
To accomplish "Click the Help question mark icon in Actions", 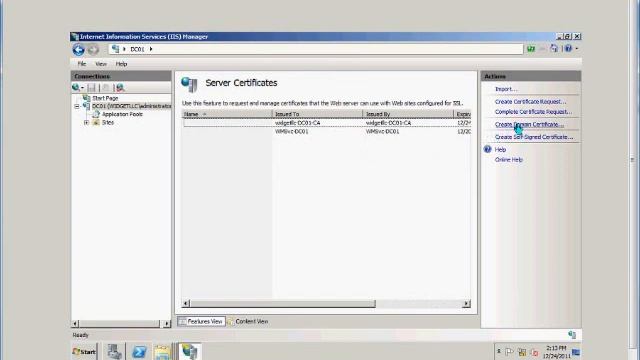I will (487, 149).
